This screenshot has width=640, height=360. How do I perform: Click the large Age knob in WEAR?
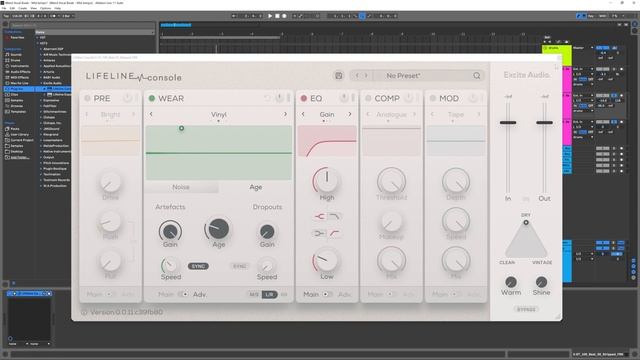pos(218,229)
